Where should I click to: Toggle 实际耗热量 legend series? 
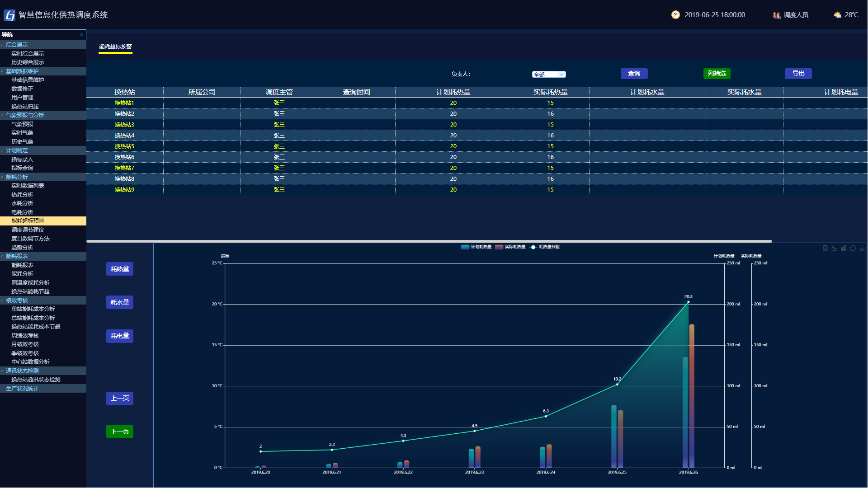[x=510, y=247]
